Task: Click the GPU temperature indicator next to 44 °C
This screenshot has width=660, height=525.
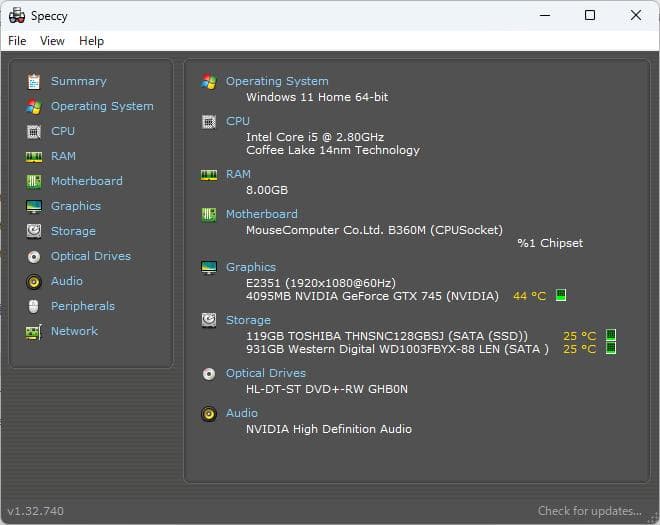Action: coord(561,295)
